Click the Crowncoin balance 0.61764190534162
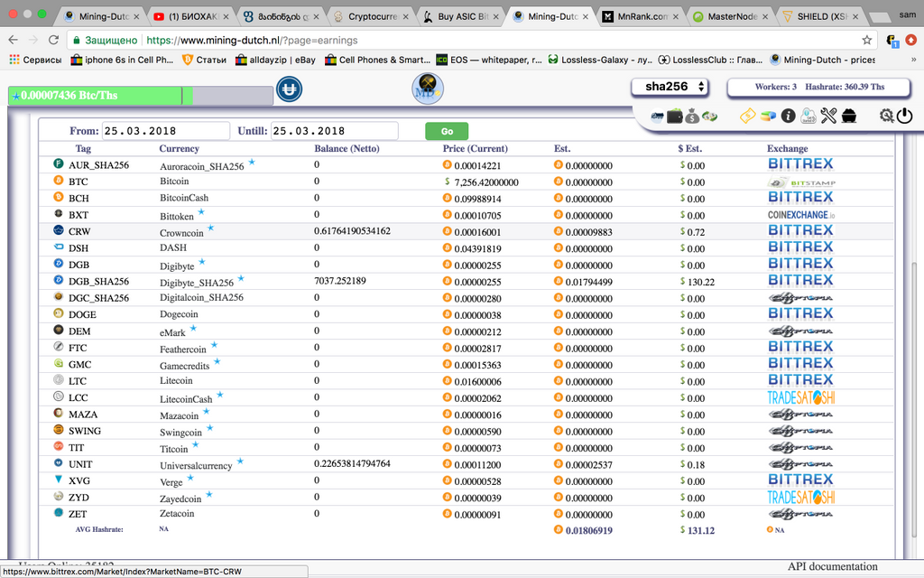This screenshot has height=578, width=924. [x=352, y=230]
